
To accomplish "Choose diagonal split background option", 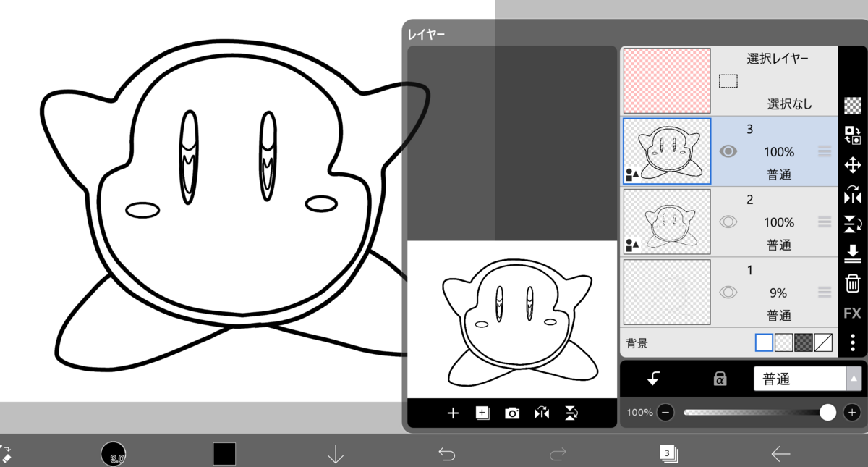I will 824,342.
